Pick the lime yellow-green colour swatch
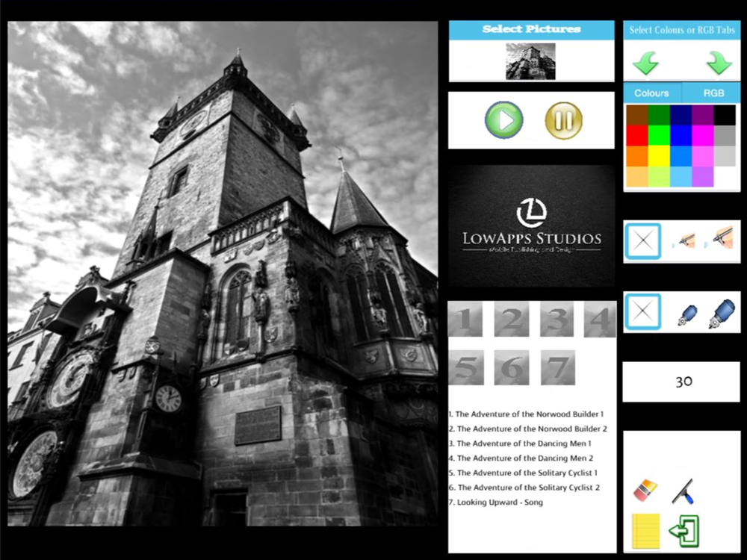Viewport: 747px width, 560px height. tap(659, 177)
